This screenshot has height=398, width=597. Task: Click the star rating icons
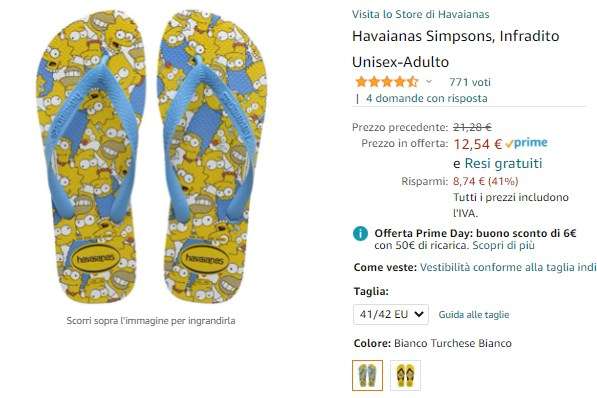(387, 82)
